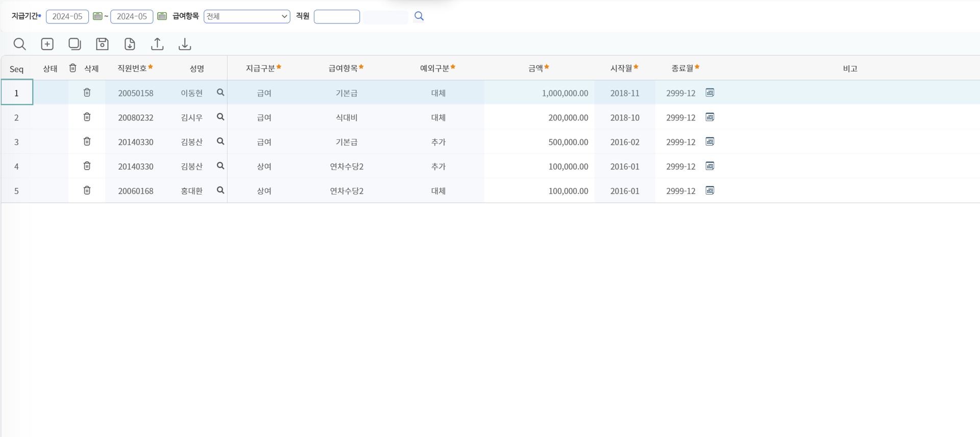
Task: Look up employee 이동현 with magnifier
Action: point(220,92)
